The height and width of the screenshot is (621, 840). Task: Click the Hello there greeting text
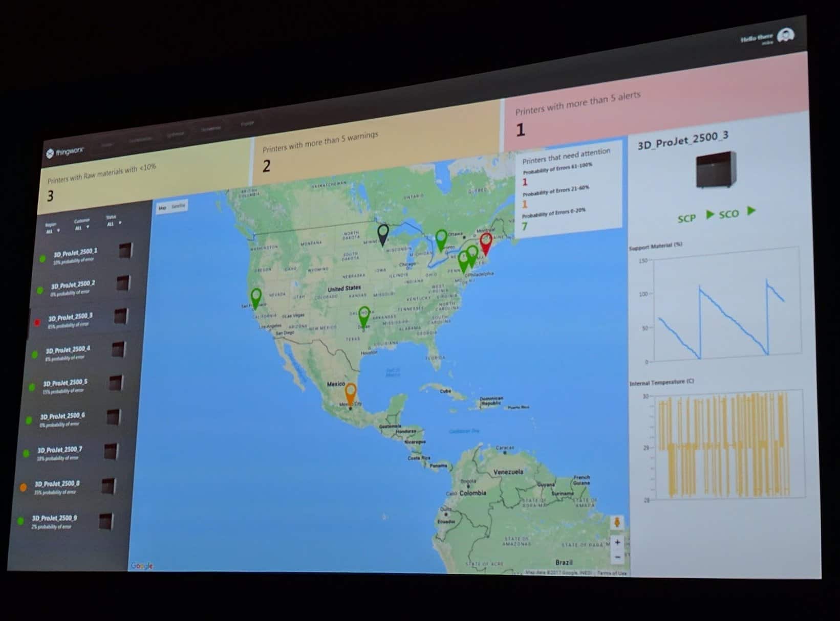pos(756,38)
